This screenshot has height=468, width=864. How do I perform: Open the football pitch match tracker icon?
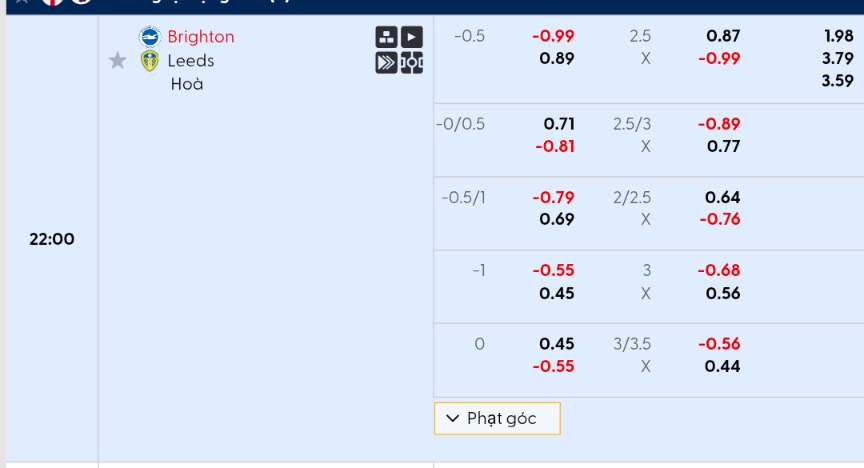(x=412, y=63)
